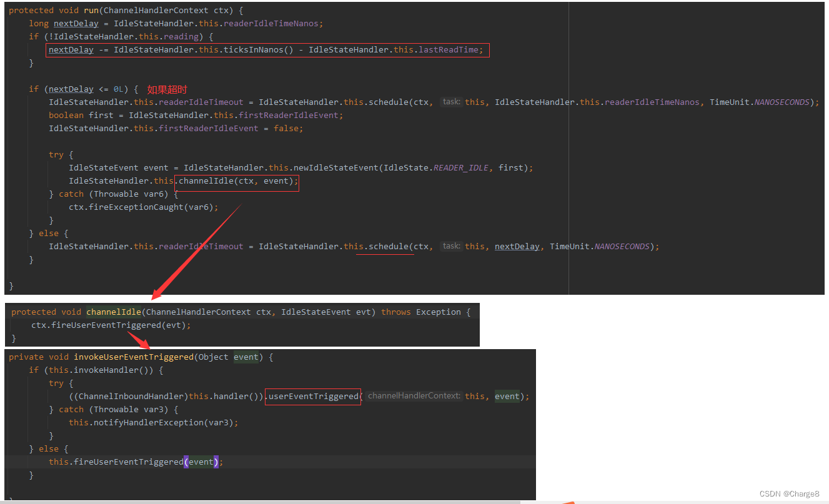
Task: Click 'channelIdle(ctx, event)' call inside try block
Action: pyautogui.click(x=236, y=181)
